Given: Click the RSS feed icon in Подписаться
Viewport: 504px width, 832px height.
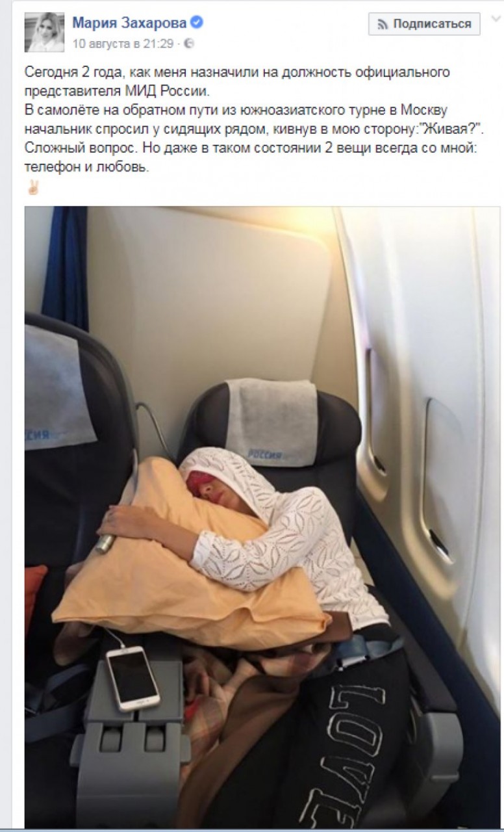Looking at the screenshot, I should tap(383, 24).
